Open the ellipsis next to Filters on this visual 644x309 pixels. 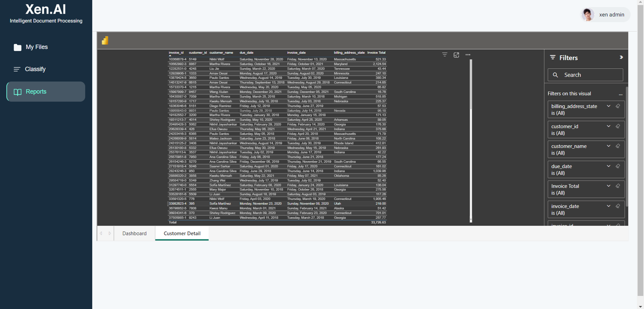(620, 94)
